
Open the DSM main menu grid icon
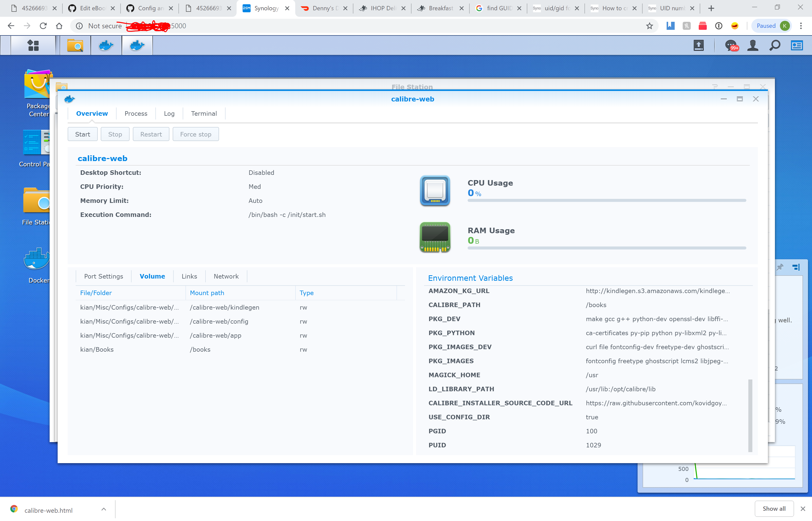33,45
